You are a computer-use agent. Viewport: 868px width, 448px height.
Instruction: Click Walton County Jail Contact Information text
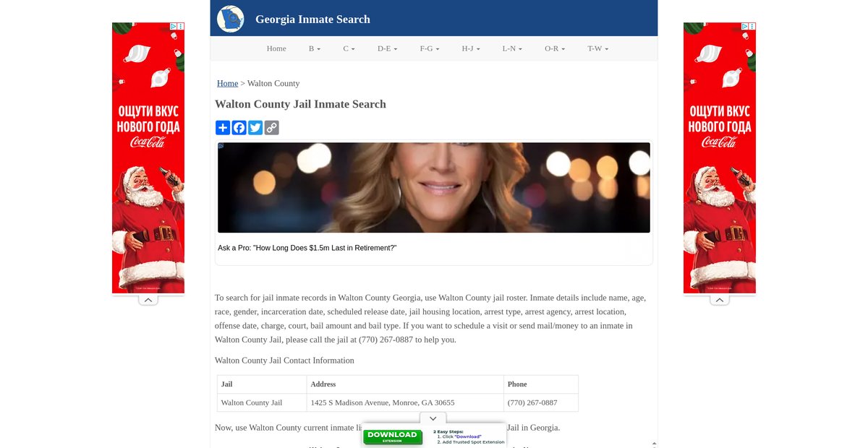[x=284, y=361]
